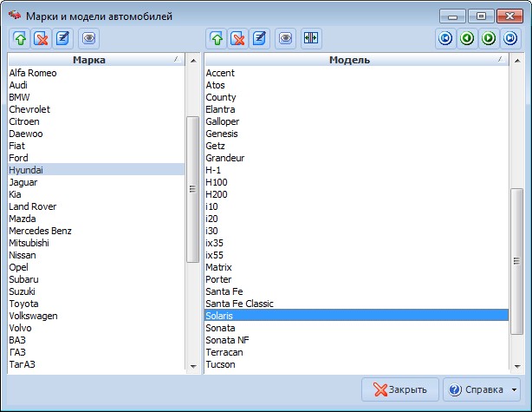The image size is (532, 412).
Task: Select model Atos
Action: click(x=356, y=85)
